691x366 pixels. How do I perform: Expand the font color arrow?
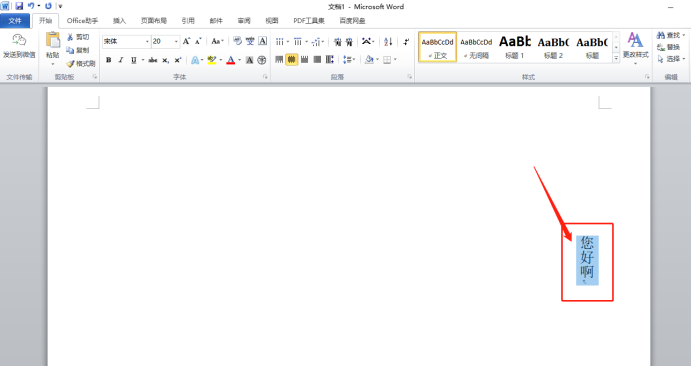tap(240, 60)
